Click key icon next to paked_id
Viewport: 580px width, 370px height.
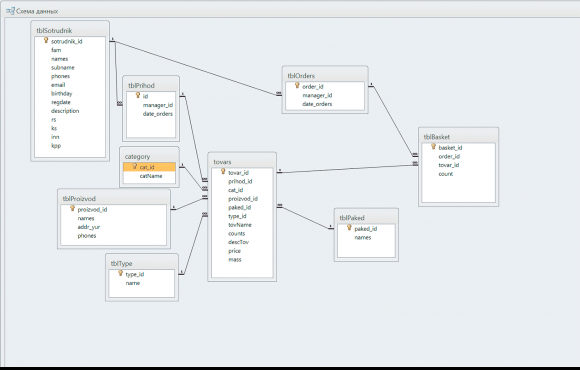click(x=349, y=228)
